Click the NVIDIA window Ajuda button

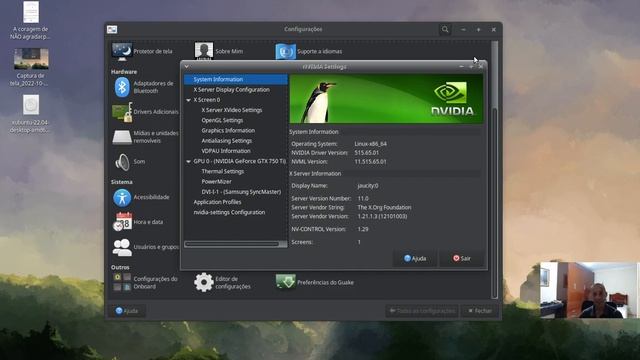[x=415, y=258]
